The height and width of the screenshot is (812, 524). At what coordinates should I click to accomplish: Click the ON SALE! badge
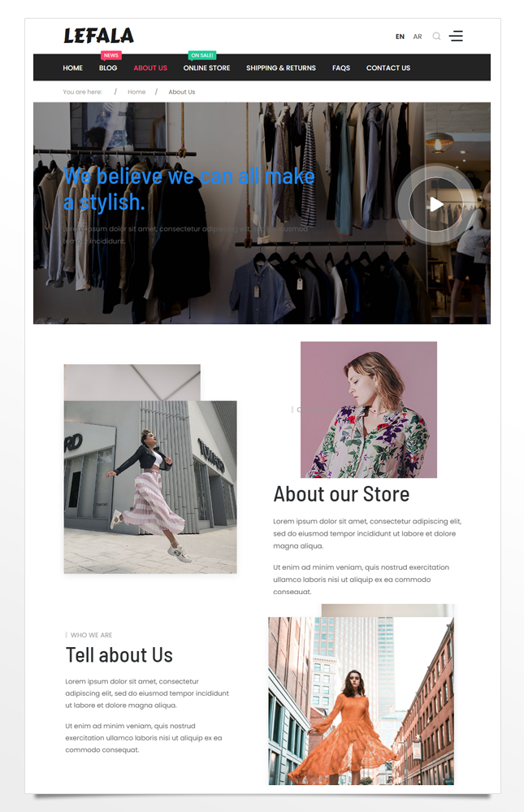(202, 55)
